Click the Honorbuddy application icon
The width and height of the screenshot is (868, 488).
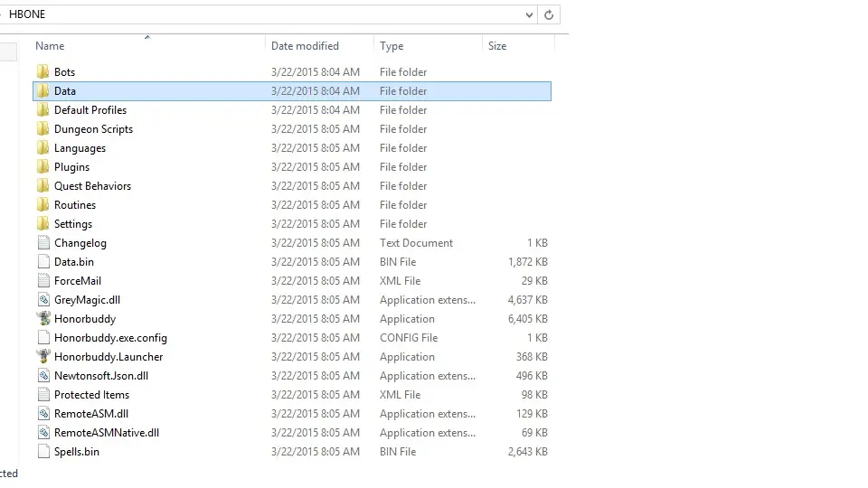43,319
